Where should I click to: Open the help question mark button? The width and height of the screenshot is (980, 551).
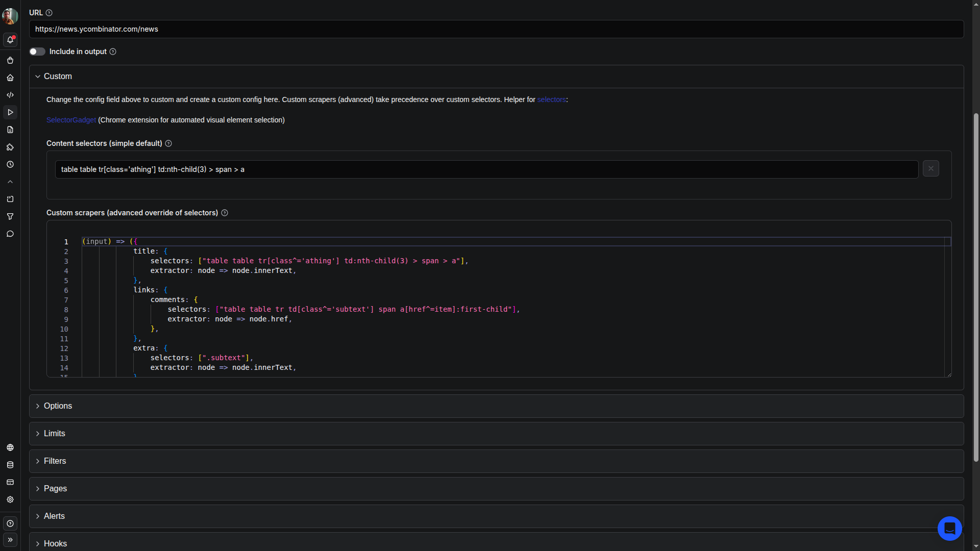coord(10,523)
